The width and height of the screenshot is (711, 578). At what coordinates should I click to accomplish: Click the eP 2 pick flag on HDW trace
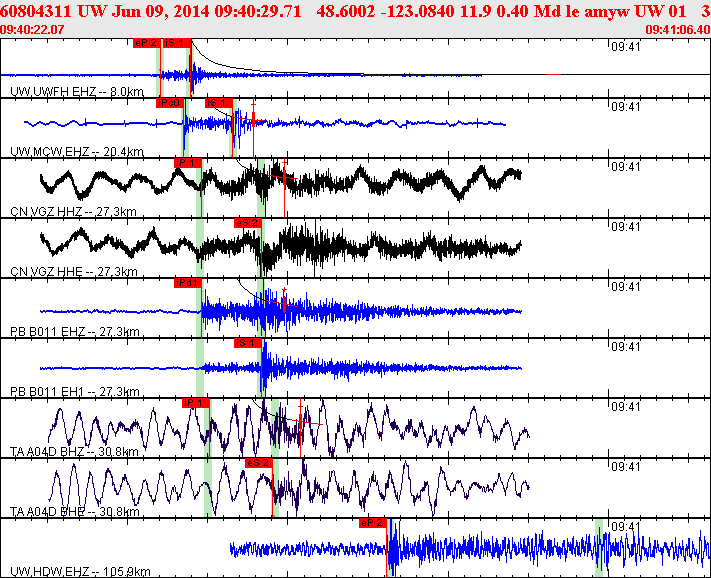(373, 523)
